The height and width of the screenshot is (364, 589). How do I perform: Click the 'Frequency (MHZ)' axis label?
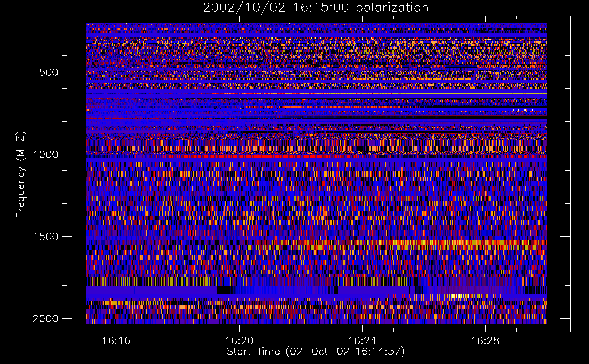point(21,175)
